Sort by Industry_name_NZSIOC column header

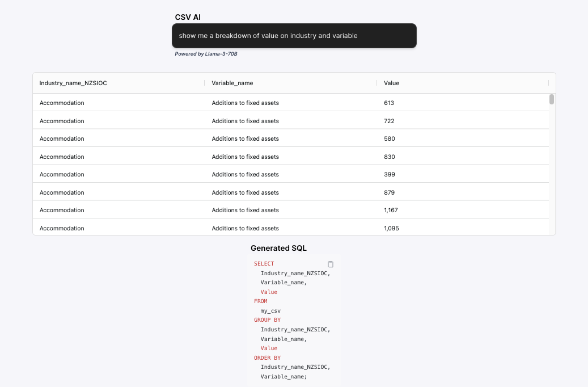73,83
